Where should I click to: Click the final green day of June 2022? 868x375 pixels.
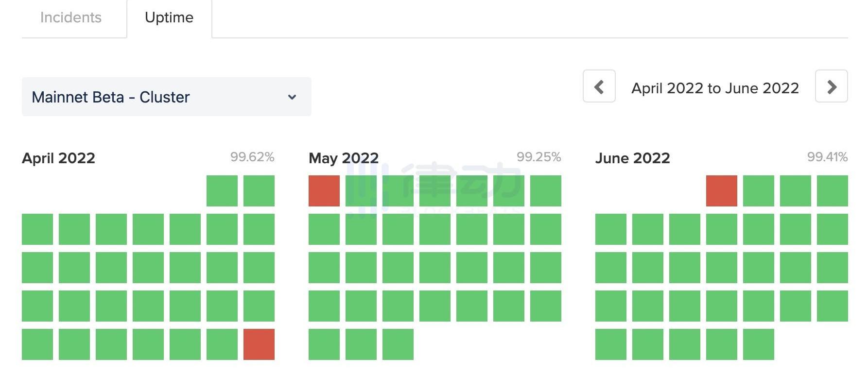(758, 344)
